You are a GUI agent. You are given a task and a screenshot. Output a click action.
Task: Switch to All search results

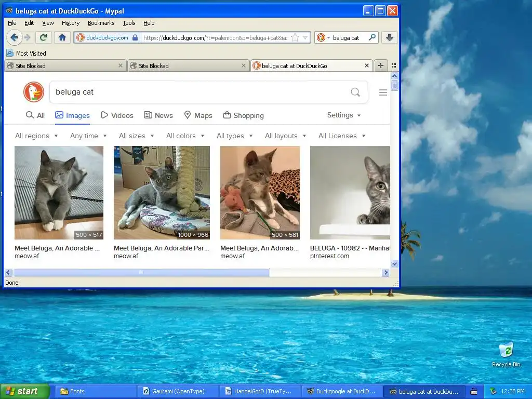35,115
